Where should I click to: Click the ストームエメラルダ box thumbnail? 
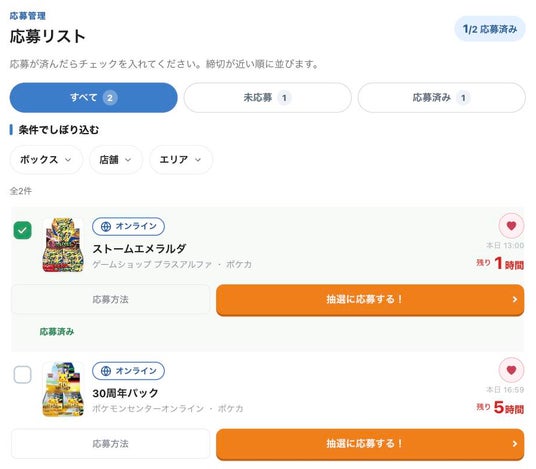point(63,245)
